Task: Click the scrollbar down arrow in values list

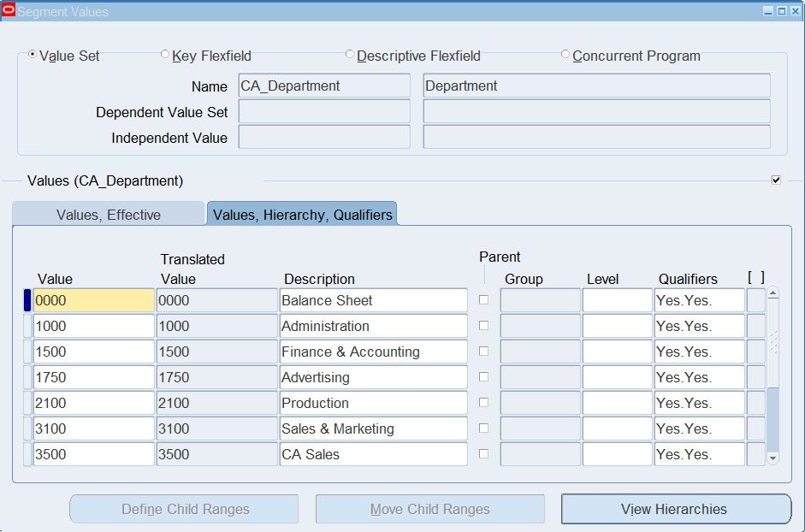Action: [x=772, y=458]
